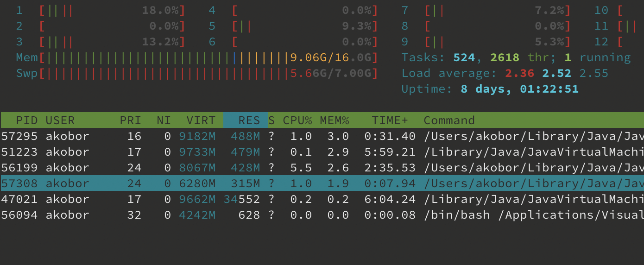
Task: Click PID 57308 in highlighted row
Action: click(x=19, y=183)
